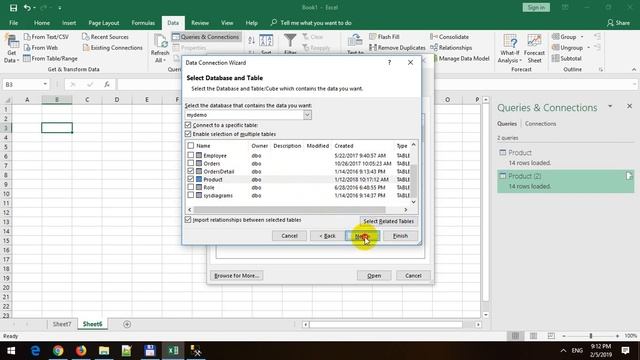The image size is (640, 360).
Task: Open the mydemo database dropdown
Action: point(307,115)
